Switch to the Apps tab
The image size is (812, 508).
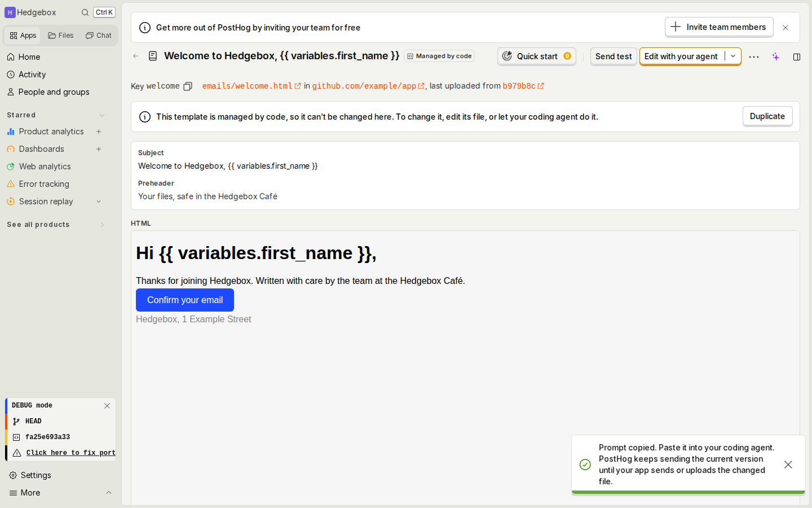23,36
